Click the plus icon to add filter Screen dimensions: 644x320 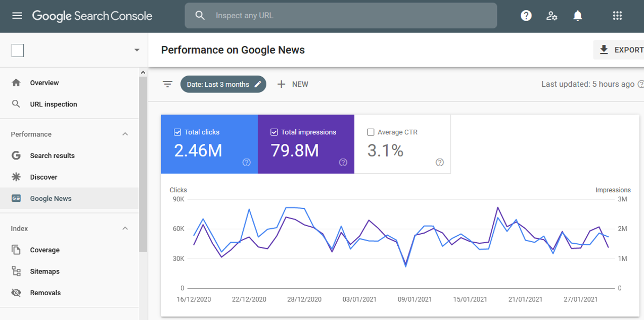pos(282,84)
